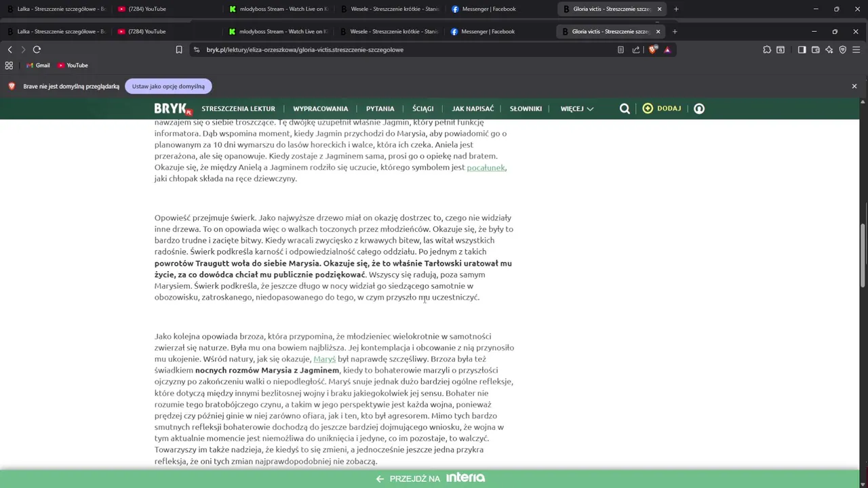Click the page vertical scrollbar thumb
Viewport: 868px width, 488px height.
(863, 254)
